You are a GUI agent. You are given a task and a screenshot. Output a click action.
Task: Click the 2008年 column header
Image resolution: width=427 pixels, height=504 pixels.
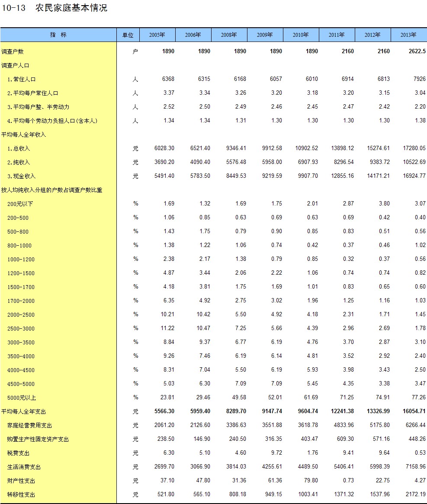[x=229, y=35]
